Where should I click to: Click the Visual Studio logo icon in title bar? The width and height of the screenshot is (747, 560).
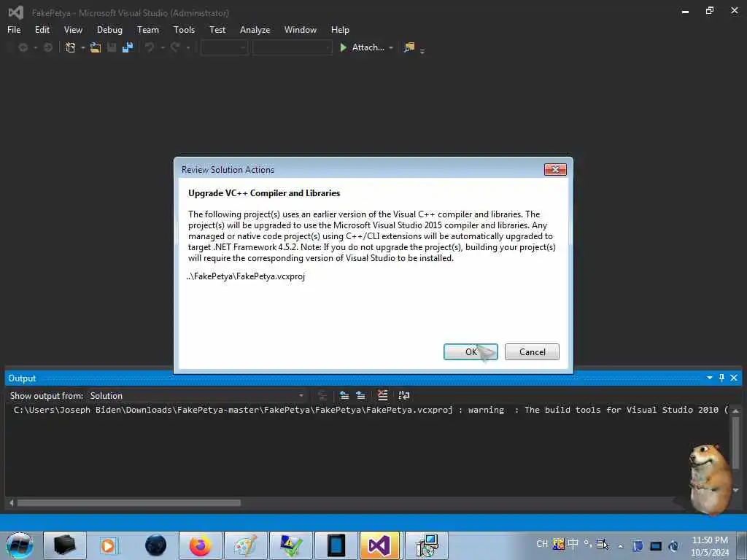16,12
